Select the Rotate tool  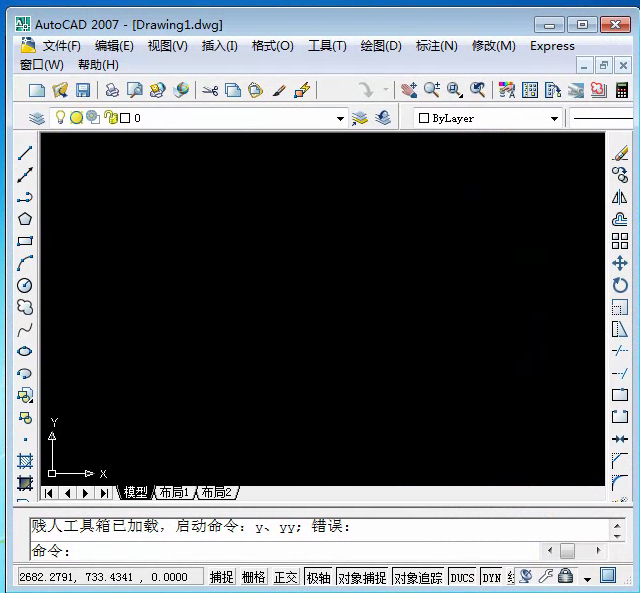620,285
